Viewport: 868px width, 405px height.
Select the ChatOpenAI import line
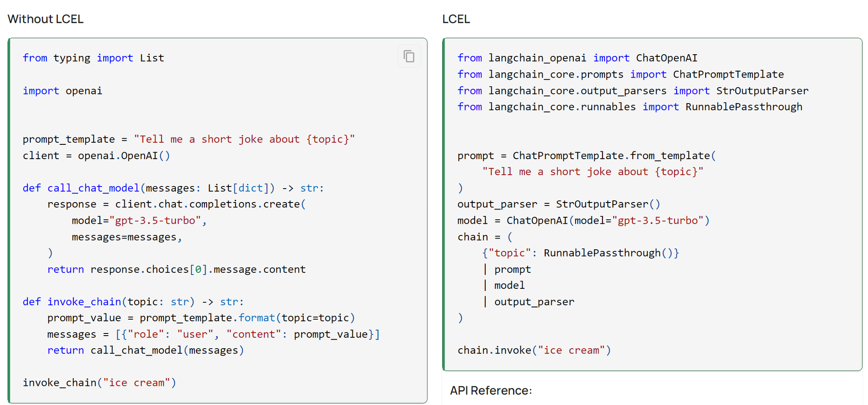(577, 58)
